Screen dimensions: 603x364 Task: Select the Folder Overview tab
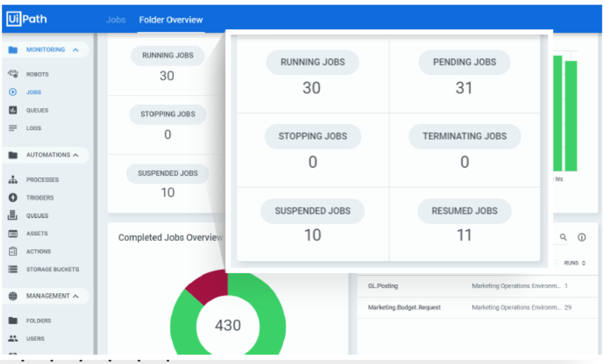[x=171, y=20]
